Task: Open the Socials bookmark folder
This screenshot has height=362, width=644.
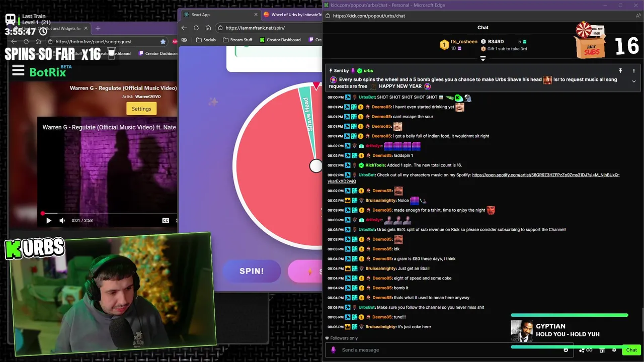Action: pos(206,40)
